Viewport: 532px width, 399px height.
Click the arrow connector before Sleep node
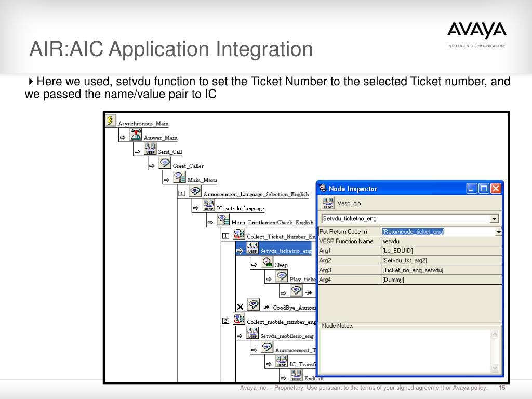254,264
